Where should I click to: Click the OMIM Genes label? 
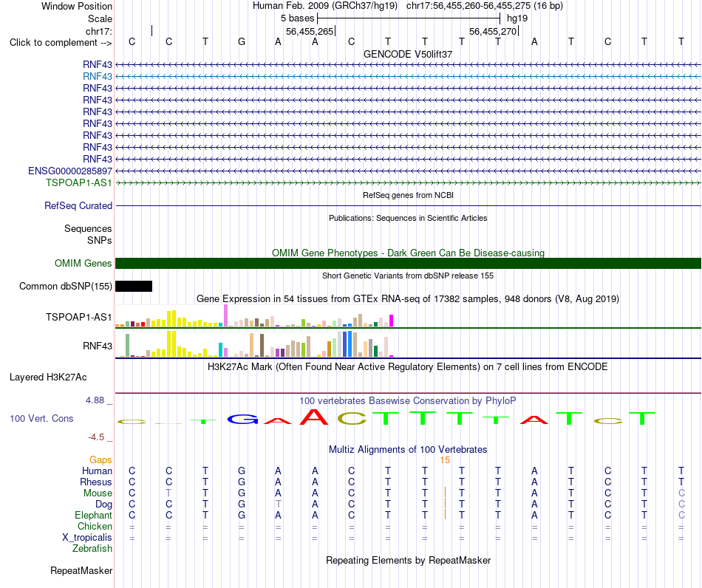pos(83,263)
